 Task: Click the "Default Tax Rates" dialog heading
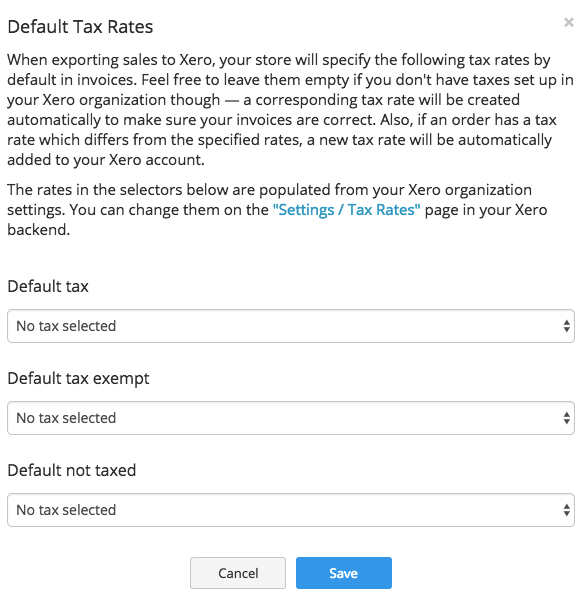pos(80,27)
